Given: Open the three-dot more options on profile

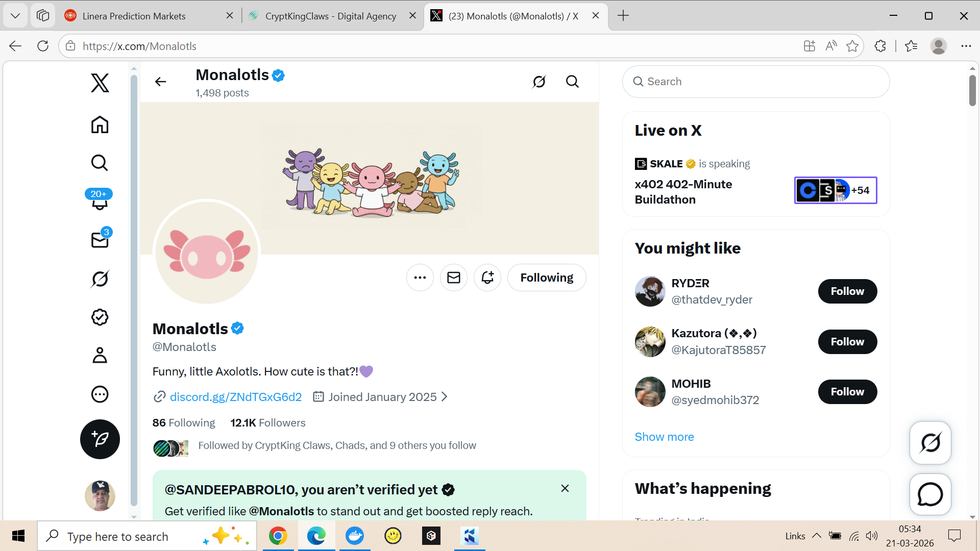Looking at the screenshot, I should pos(420,278).
